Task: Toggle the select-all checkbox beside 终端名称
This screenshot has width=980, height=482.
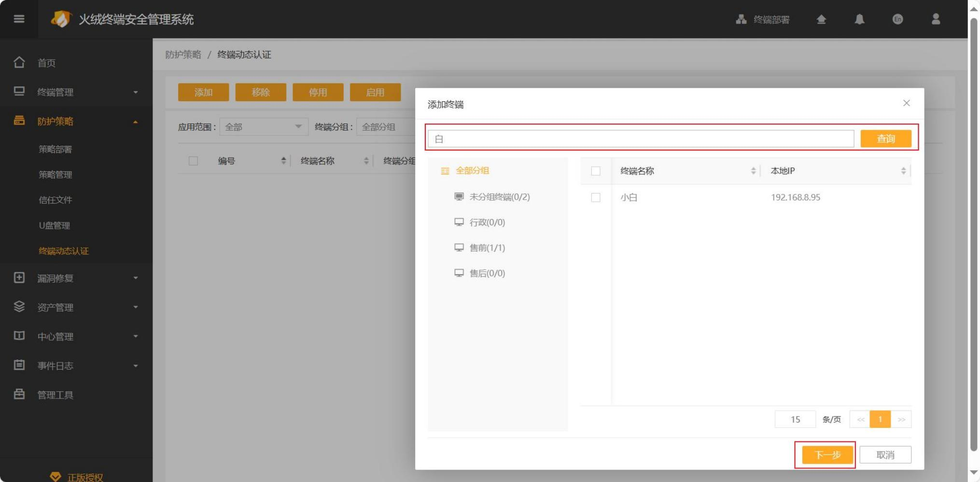Action: point(596,171)
